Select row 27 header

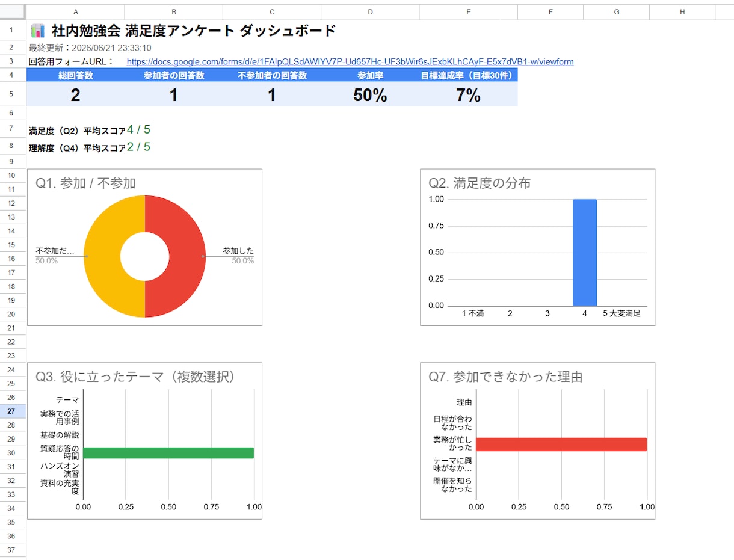tap(13, 411)
